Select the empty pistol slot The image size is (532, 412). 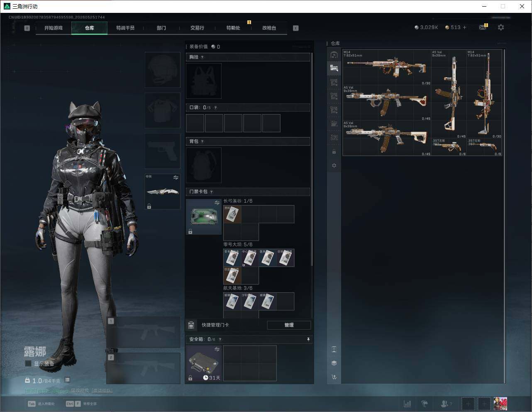click(162, 151)
